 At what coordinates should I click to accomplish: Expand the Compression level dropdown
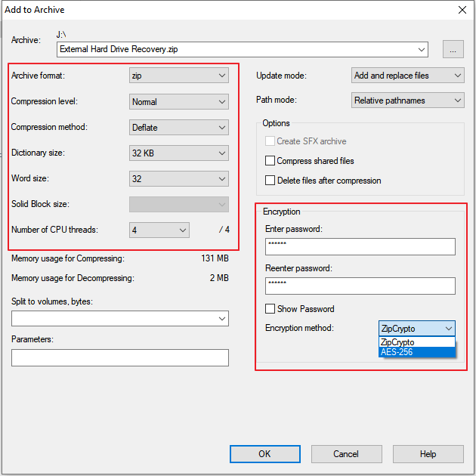(179, 101)
